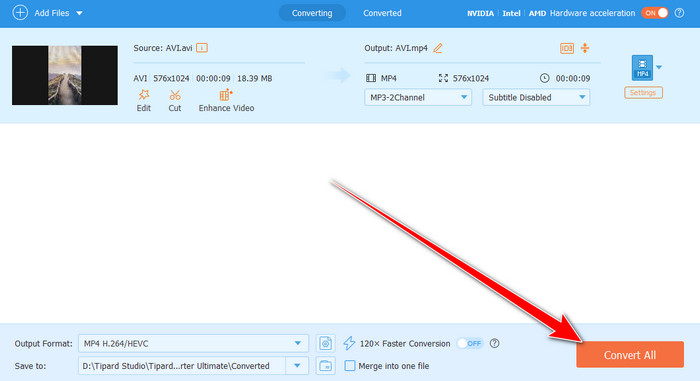Switch to the Converted tab

[x=382, y=13]
